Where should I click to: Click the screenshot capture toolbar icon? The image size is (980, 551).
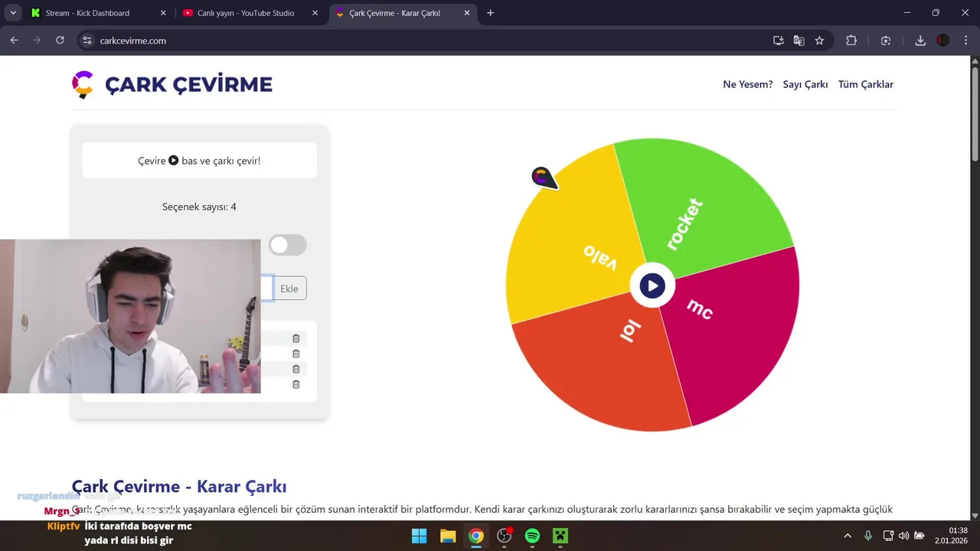(x=886, y=41)
